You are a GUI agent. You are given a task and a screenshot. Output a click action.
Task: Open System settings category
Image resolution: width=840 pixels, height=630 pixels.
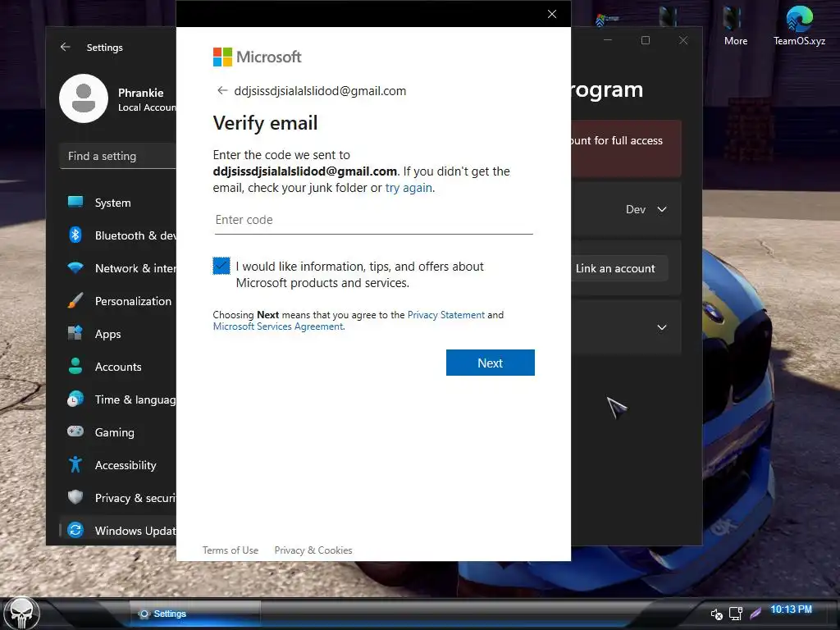112,203
